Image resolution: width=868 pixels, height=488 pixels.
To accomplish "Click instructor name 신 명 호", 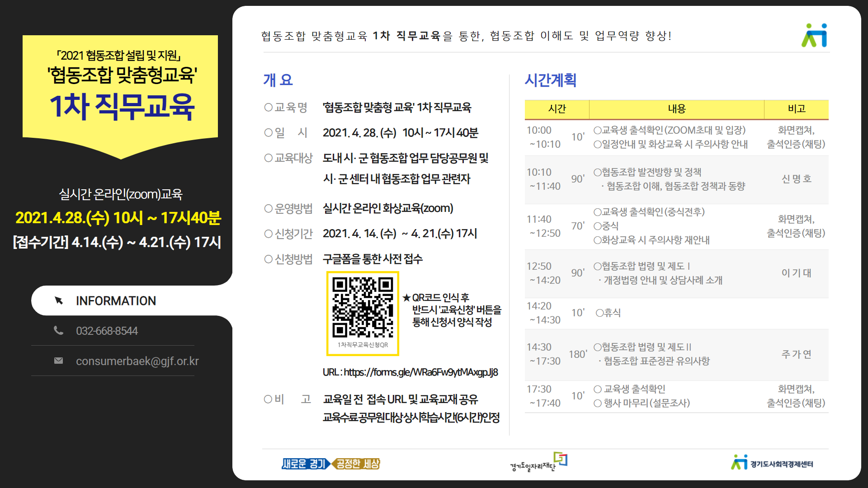I will click(x=797, y=179).
